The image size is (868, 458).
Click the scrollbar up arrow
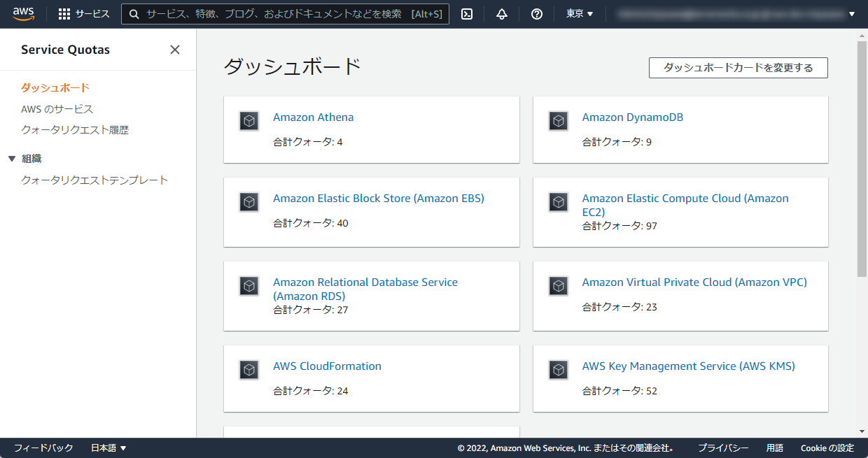(862, 34)
